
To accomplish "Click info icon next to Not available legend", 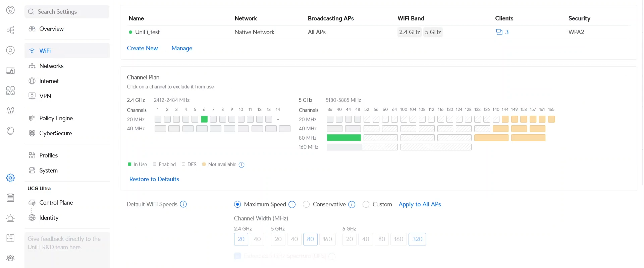I will tap(241, 165).
